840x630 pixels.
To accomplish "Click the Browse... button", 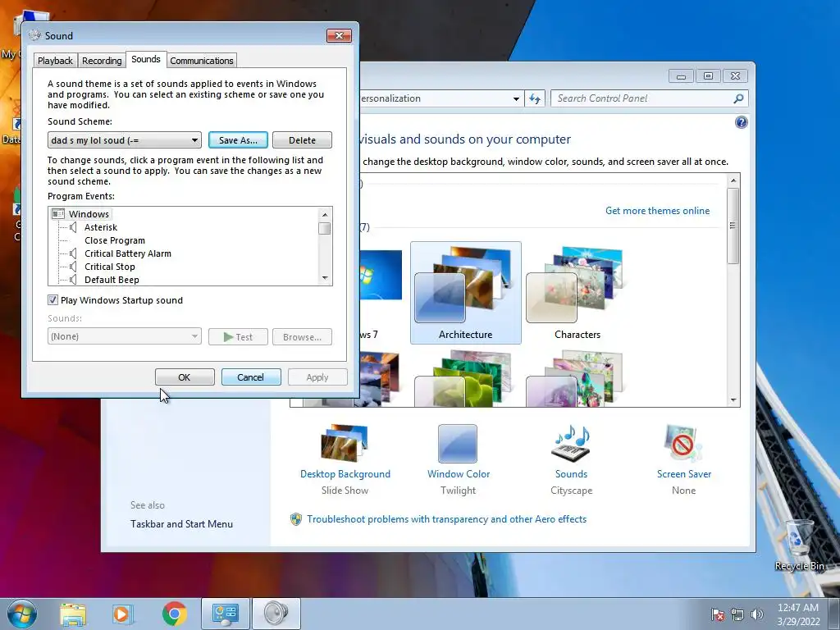I will [302, 337].
